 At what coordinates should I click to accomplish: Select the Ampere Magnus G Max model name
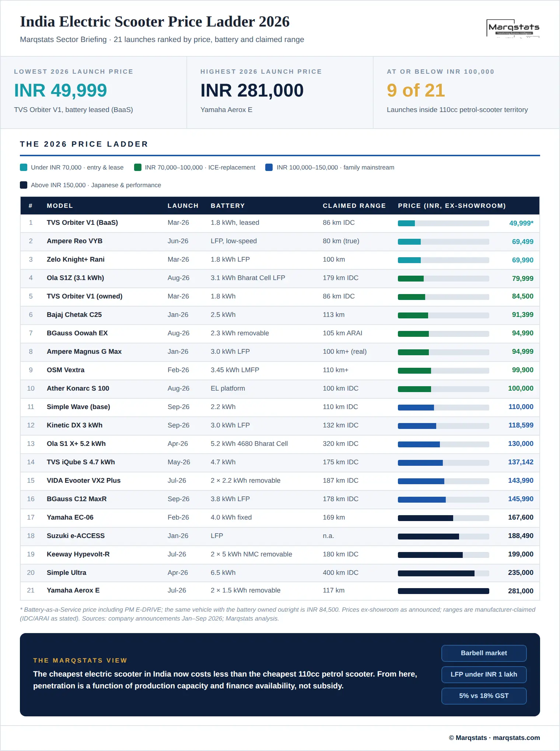pyautogui.click(x=84, y=352)
